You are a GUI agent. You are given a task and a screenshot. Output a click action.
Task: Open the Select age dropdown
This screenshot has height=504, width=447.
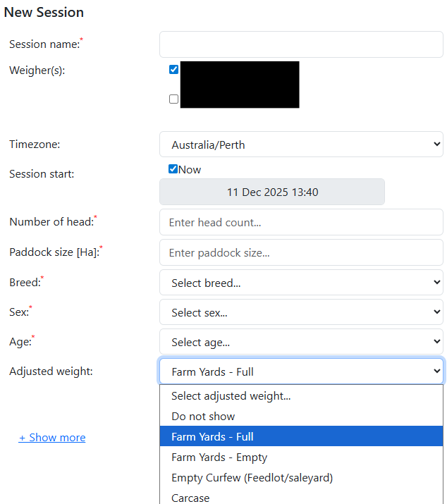pyautogui.click(x=301, y=342)
